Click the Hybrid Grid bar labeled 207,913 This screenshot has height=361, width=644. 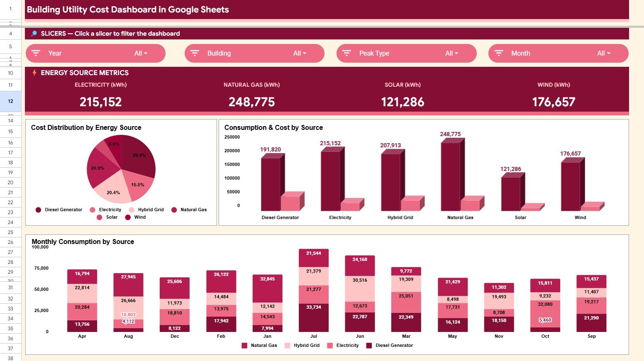point(390,183)
